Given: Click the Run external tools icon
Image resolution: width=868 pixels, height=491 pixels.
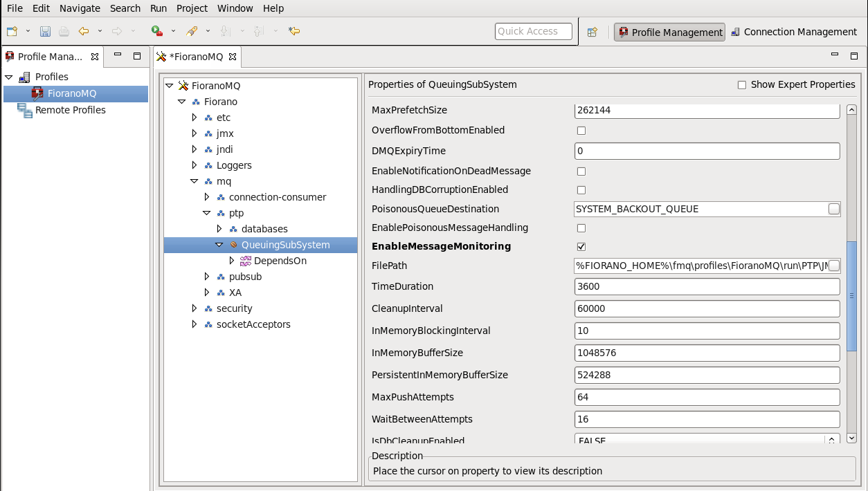Looking at the screenshot, I should pyautogui.click(x=157, y=31).
